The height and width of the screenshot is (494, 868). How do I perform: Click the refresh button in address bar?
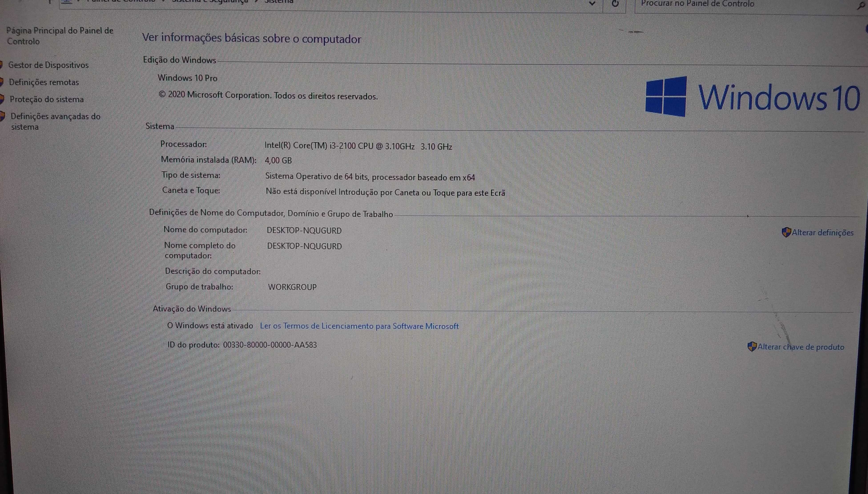[615, 3]
